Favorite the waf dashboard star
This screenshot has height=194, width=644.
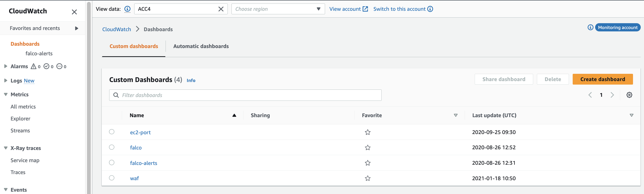tap(368, 178)
